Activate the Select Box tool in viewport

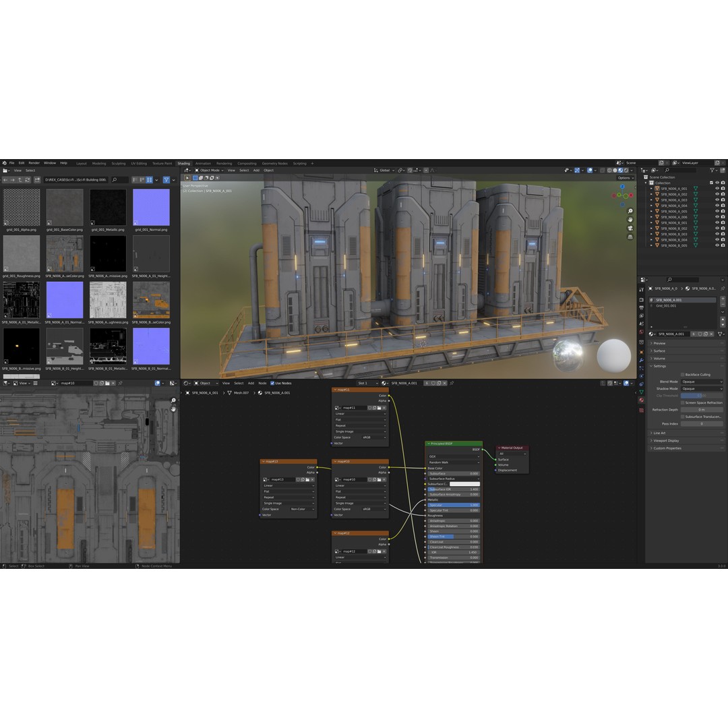(187, 178)
